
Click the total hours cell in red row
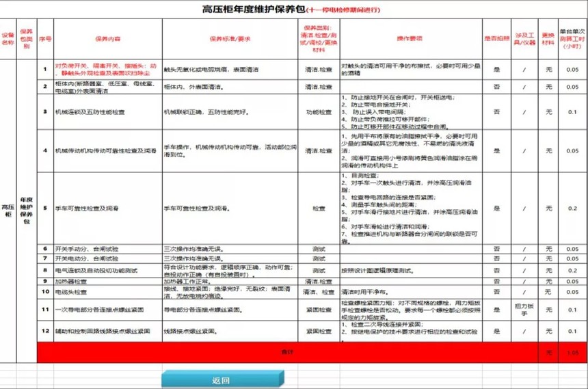pos(572,352)
